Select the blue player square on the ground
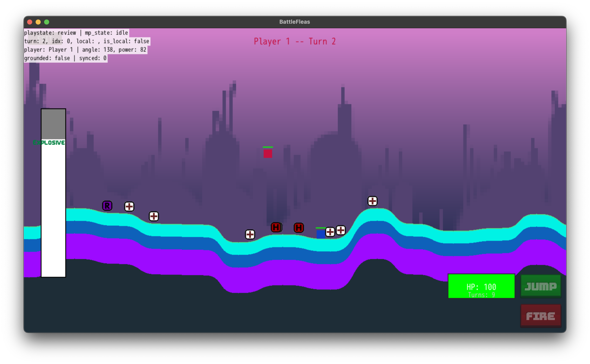The image size is (590, 364). click(x=321, y=234)
